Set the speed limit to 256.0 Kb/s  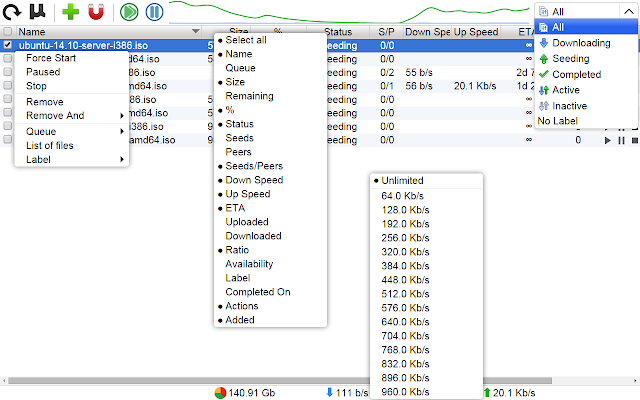(426, 238)
